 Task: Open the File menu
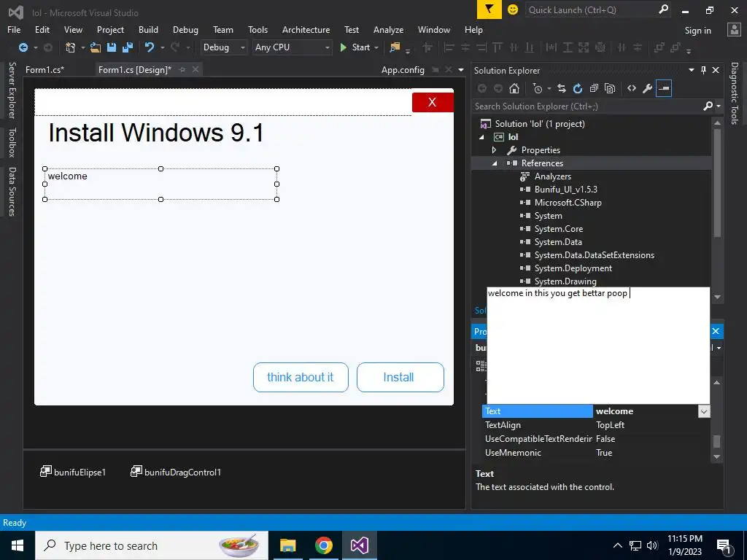pos(14,29)
